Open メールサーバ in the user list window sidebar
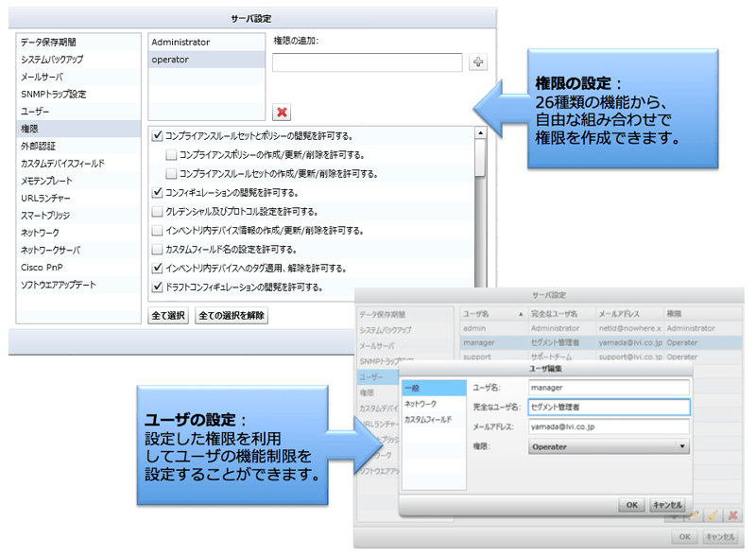The height and width of the screenshot is (557, 756). (x=405, y=345)
